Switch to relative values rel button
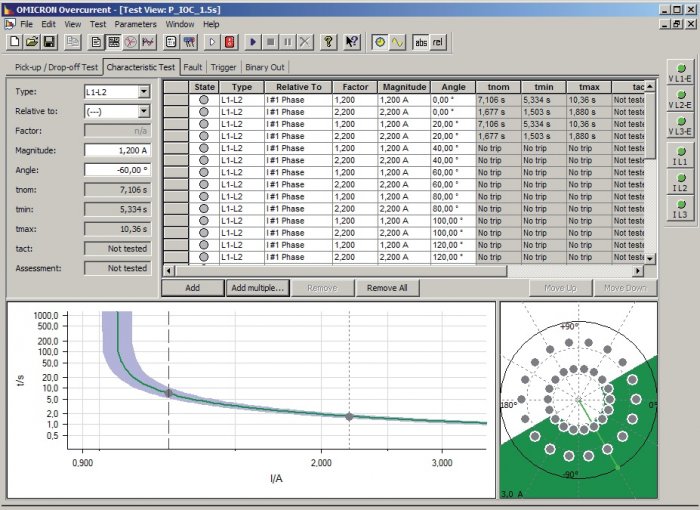The height and width of the screenshot is (510, 700). (x=438, y=42)
